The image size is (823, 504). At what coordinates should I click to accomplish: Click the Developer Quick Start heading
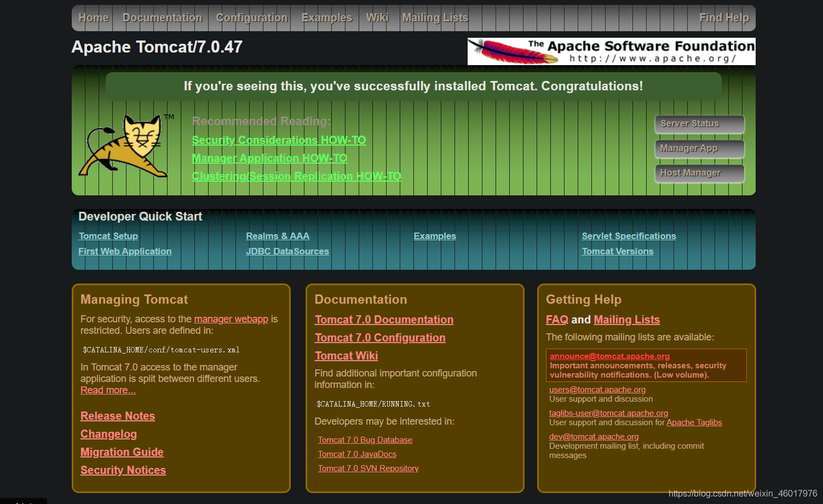point(140,216)
